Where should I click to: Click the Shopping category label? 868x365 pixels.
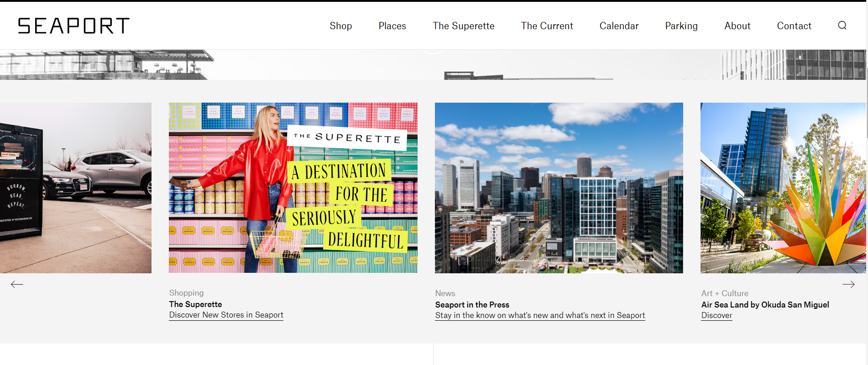click(x=187, y=293)
